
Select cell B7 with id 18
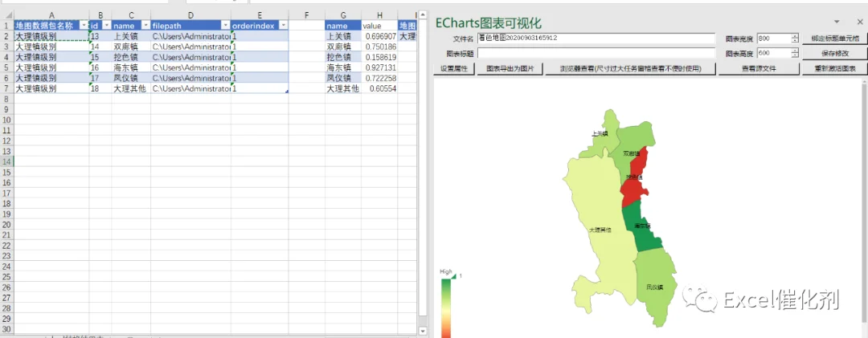[100, 88]
